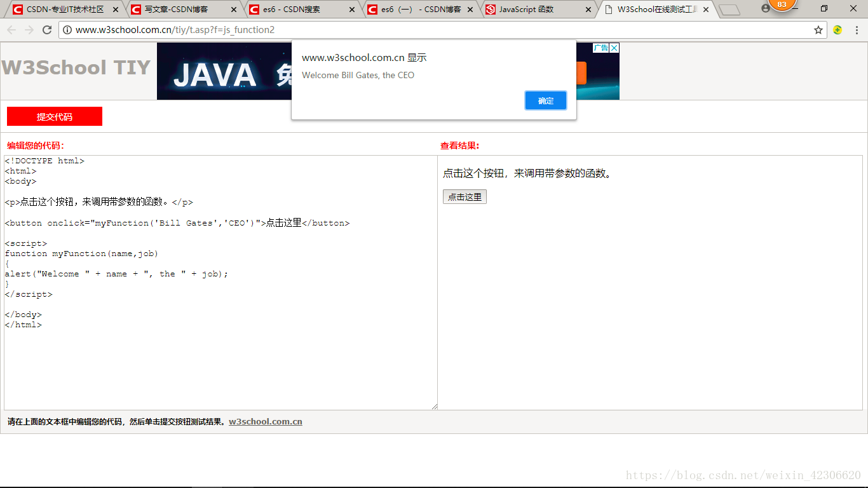Screen dimensions: 868x488
Task: Click the 点击这里 button in results
Action: click(x=465, y=197)
